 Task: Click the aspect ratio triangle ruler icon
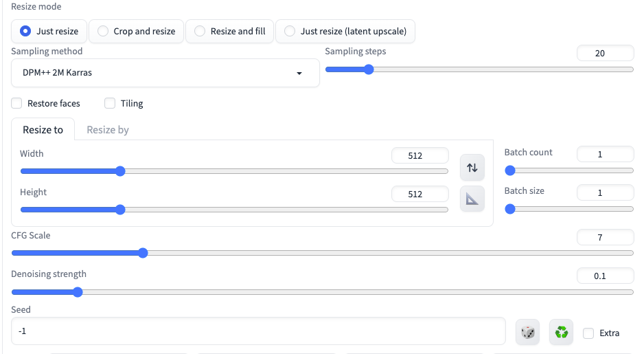point(472,199)
